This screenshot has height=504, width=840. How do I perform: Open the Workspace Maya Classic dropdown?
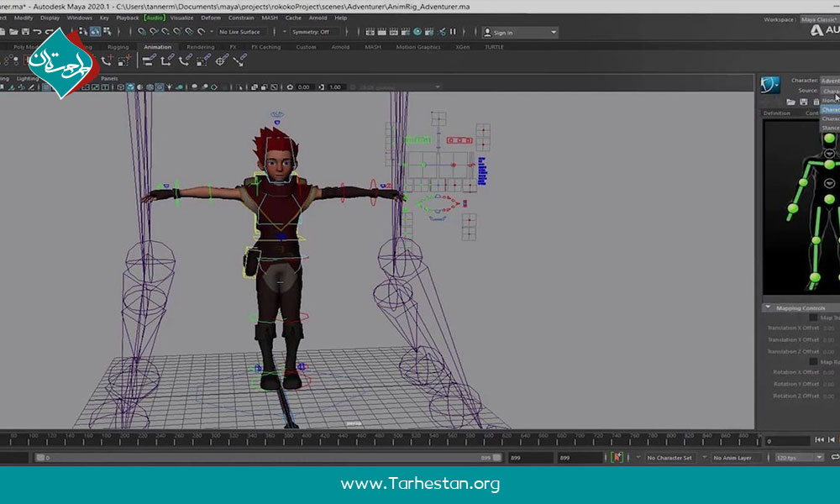pyautogui.click(x=820, y=20)
